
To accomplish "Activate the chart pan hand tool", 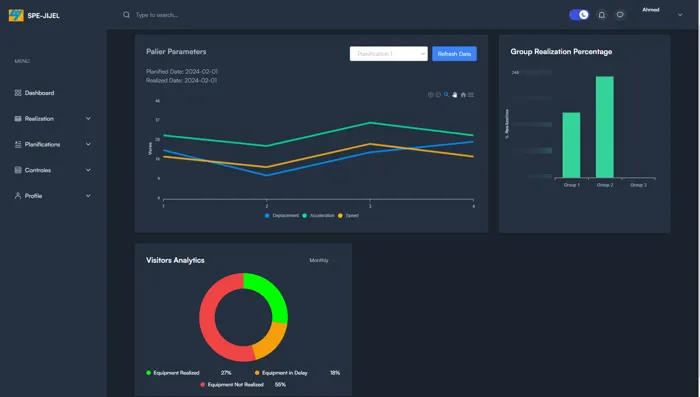I will click(x=454, y=95).
